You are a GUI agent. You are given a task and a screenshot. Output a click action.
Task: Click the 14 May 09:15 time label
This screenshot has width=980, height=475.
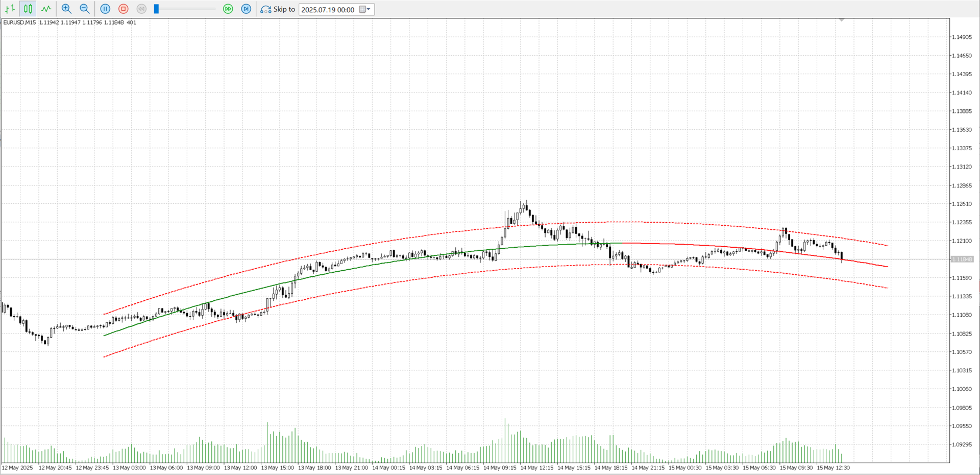point(500,468)
